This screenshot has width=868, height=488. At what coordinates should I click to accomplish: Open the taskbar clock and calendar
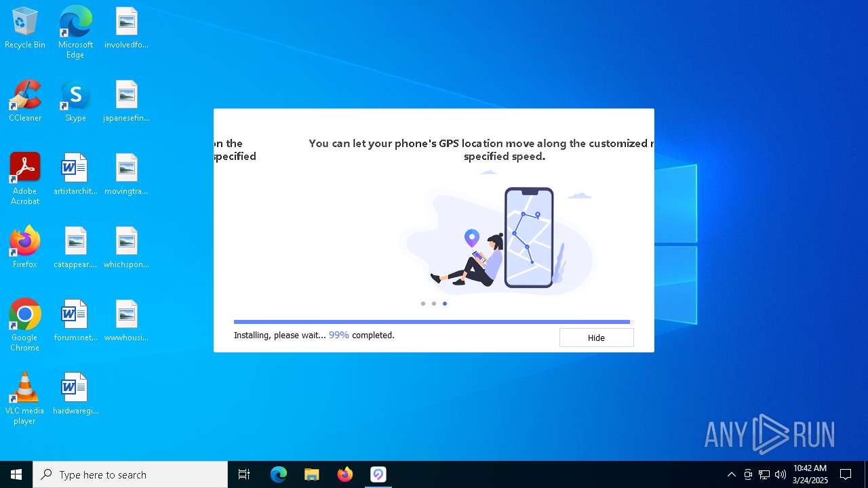click(x=810, y=474)
